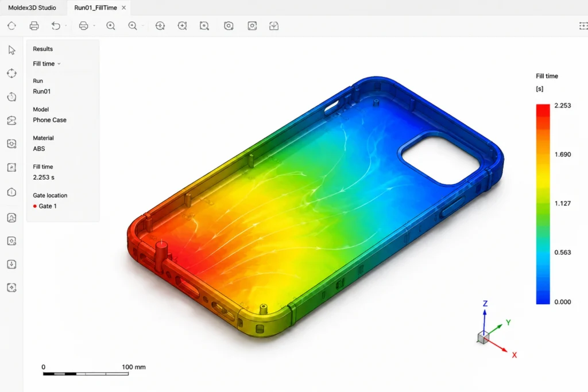The image size is (588, 392).
Task: Select the crosshair circle tool in left sidebar
Action: (11, 73)
